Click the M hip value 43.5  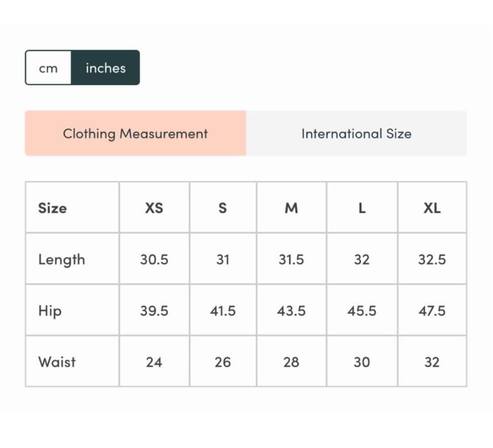[291, 311]
